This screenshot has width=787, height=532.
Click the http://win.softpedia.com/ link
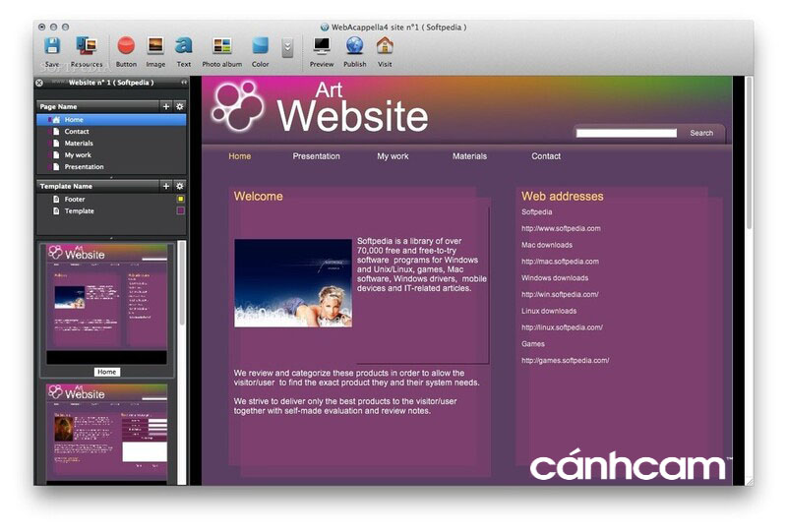(x=560, y=295)
